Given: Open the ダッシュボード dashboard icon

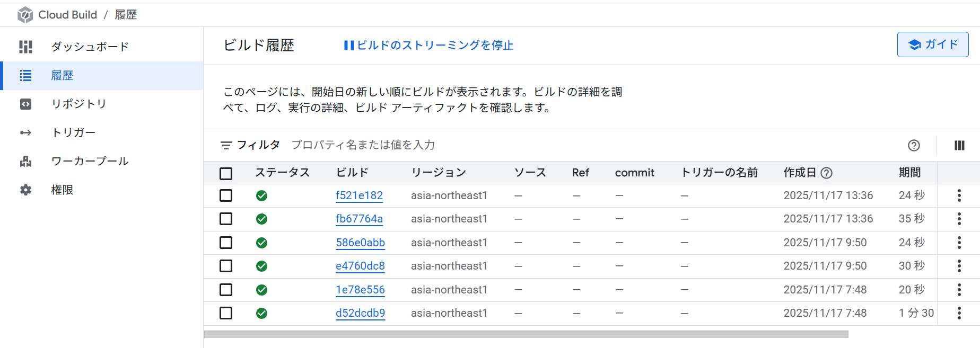Looking at the screenshot, I should coord(25,47).
